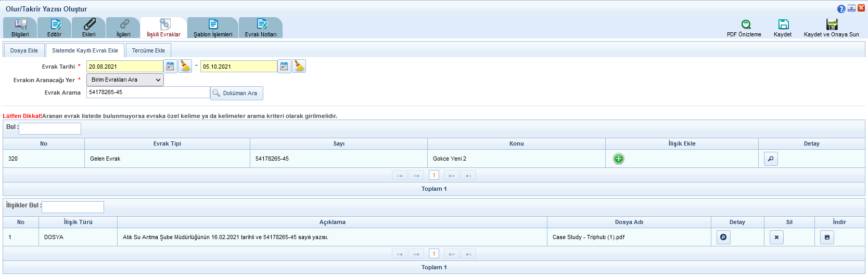Viewport: 868px width, 276px height.
Task: Select the Dosya Ekle sub-tab
Action: pos(24,50)
